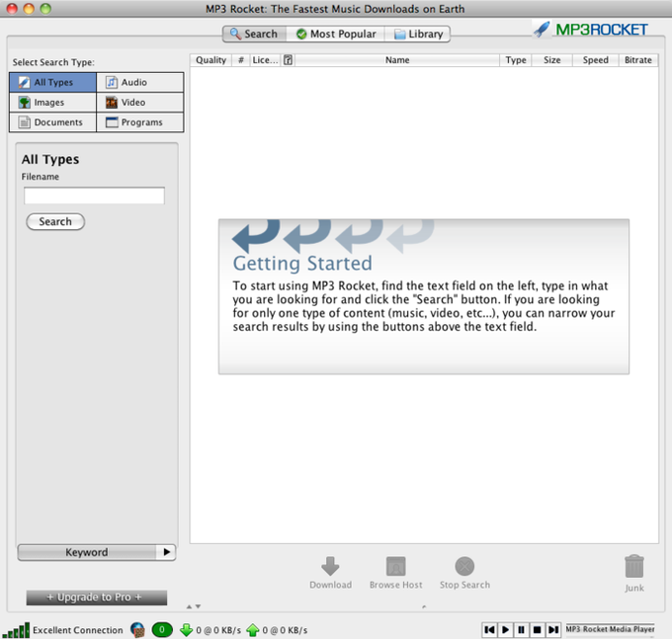
Task: Sort results by Type column
Action: [x=516, y=60]
